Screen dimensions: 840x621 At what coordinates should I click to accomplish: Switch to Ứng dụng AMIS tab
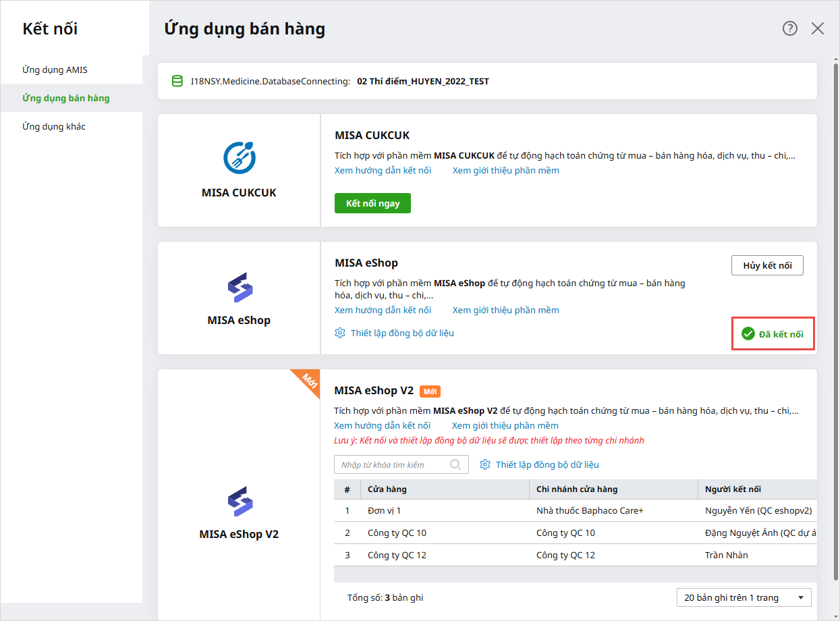[55, 70]
